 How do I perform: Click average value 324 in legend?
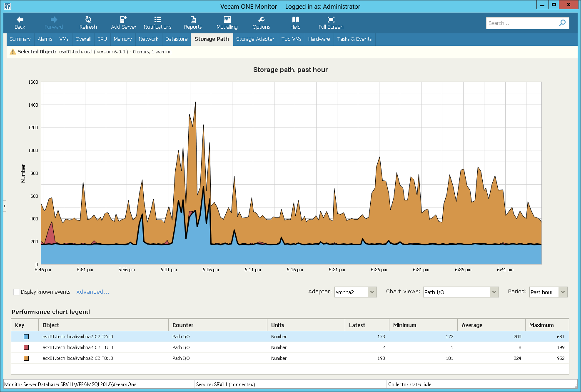pos(517,358)
